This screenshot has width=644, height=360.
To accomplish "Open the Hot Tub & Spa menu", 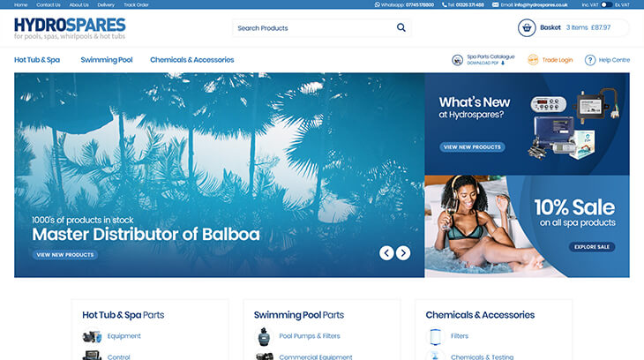I will pos(37,60).
